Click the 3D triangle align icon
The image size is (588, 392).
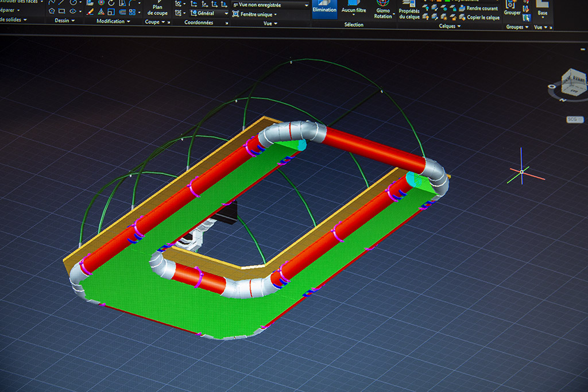pos(101,13)
